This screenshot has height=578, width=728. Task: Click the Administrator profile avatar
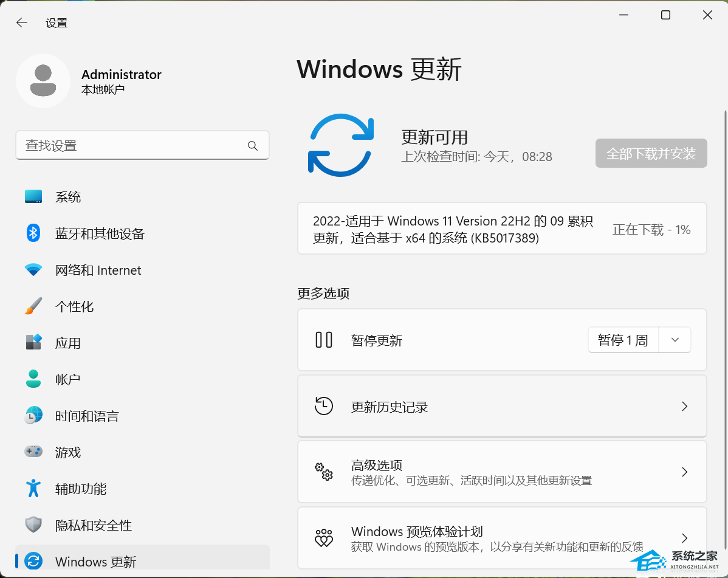click(43, 81)
